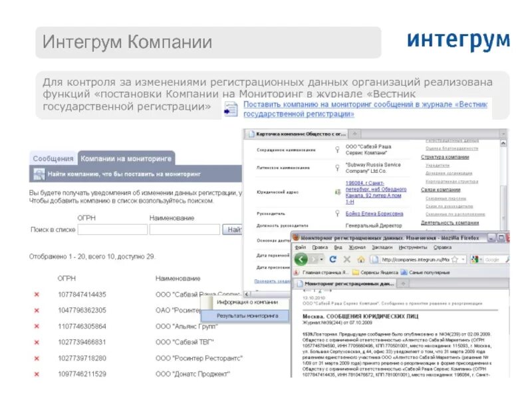
Task: Open Деятельность компании sidebar link
Action: click(x=450, y=223)
